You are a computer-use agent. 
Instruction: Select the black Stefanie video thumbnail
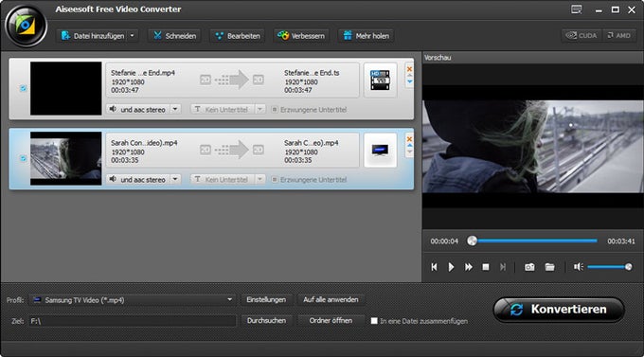(x=65, y=88)
